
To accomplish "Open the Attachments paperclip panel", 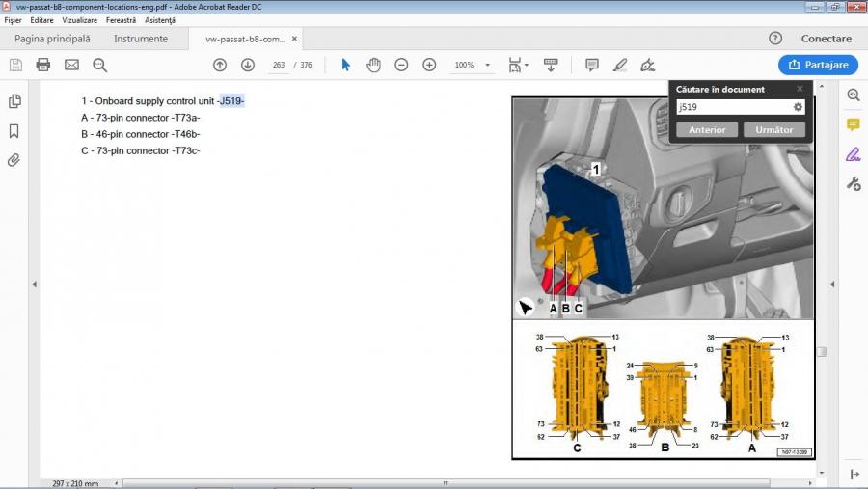I will pos(14,160).
